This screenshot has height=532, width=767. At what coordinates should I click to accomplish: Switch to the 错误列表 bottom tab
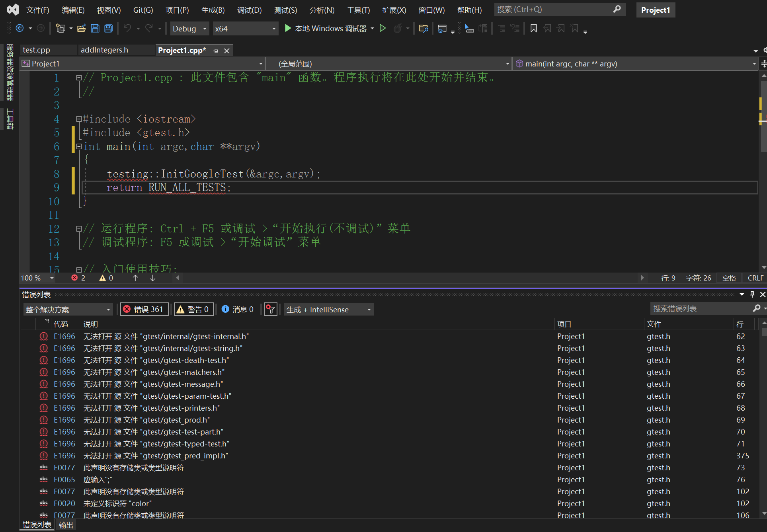tap(37, 525)
